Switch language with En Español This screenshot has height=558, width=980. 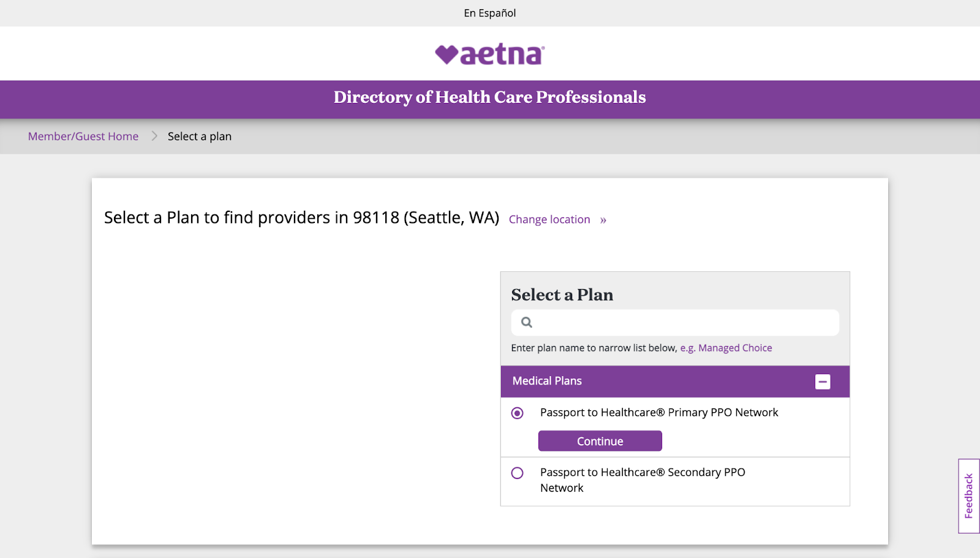click(490, 13)
